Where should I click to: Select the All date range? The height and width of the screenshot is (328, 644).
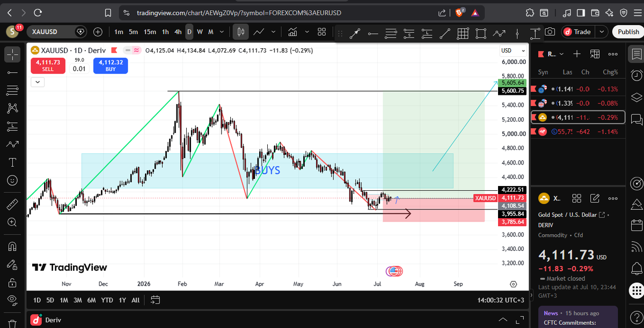pyautogui.click(x=135, y=300)
